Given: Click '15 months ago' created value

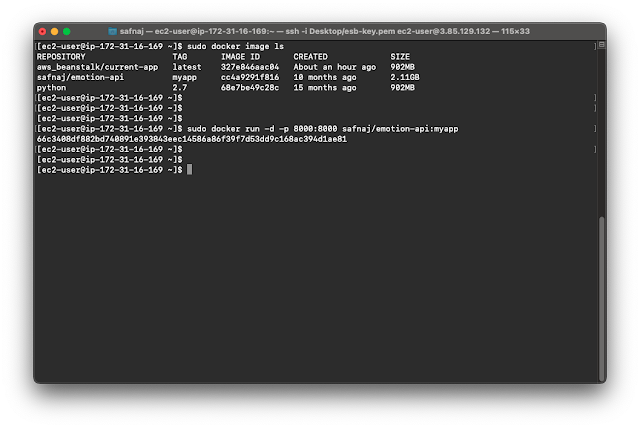Looking at the screenshot, I should click(x=325, y=88).
